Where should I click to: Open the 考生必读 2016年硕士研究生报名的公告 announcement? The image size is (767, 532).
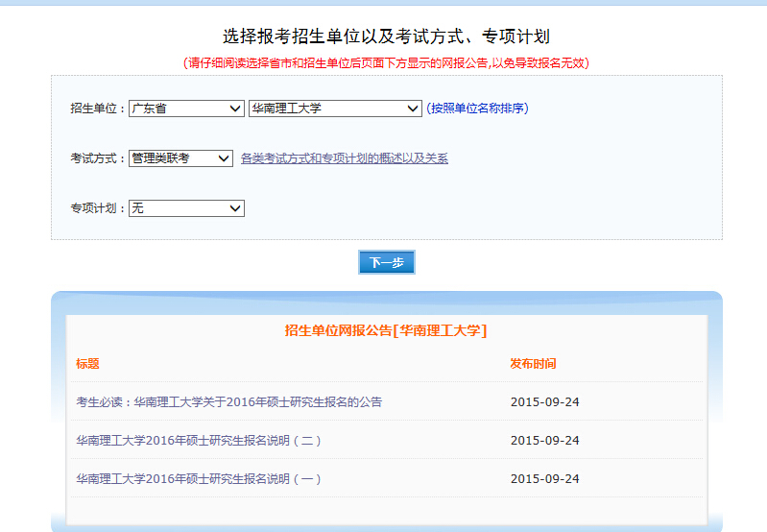tap(229, 402)
